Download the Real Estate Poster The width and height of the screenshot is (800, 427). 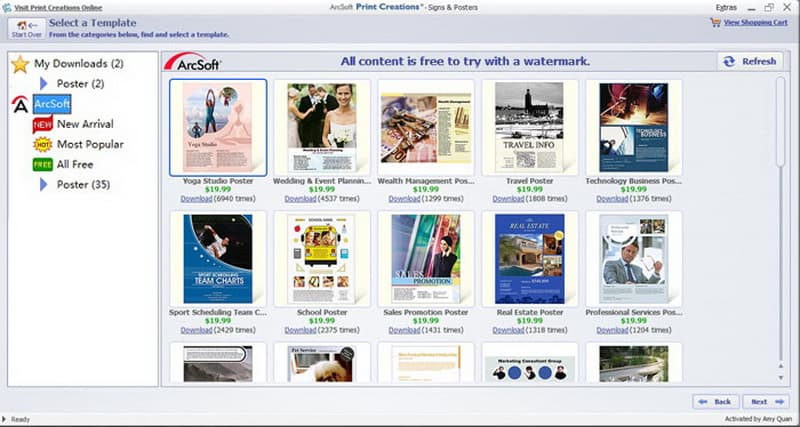508,331
